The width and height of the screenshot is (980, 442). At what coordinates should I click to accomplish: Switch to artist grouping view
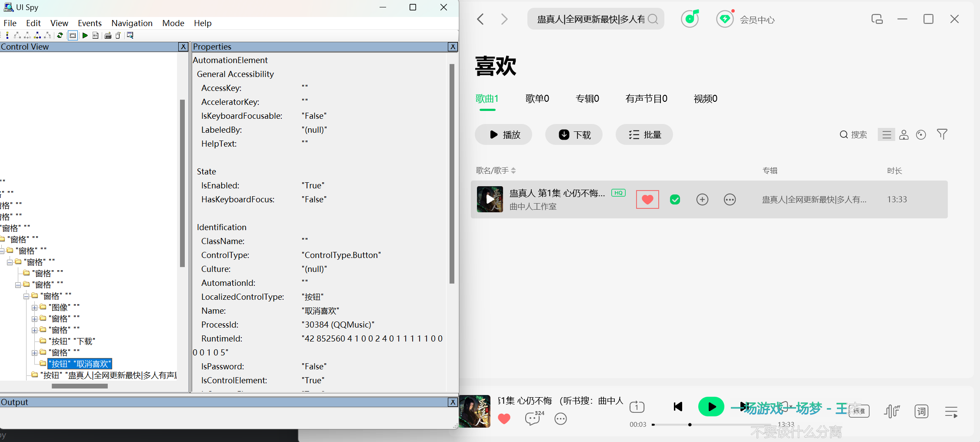tap(904, 135)
